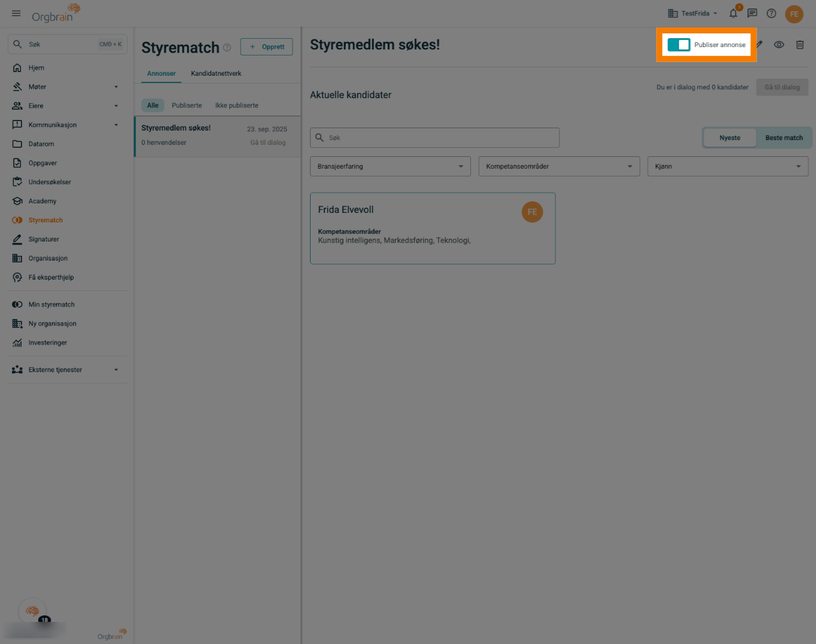Screen dimensions: 816x644
Task: Click the "Styremedlem søkes!" page heading
Action: [x=375, y=45]
